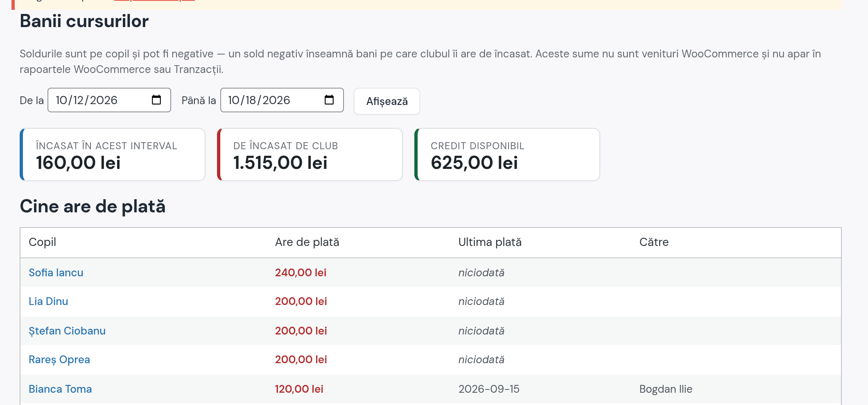Click the 'Cine are de plată' section heading
868x405 pixels.
[93, 206]
